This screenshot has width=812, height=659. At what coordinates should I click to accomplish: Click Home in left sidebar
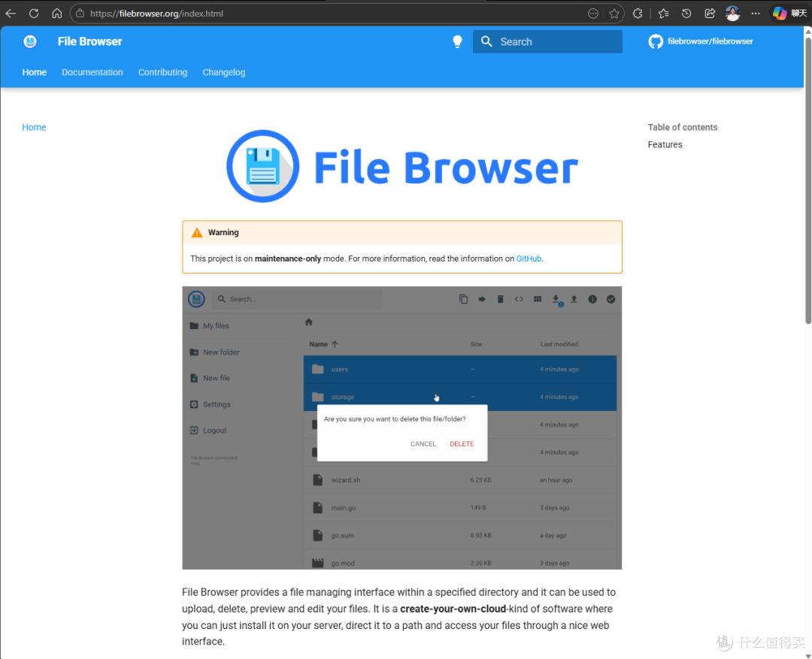[34, 127]
